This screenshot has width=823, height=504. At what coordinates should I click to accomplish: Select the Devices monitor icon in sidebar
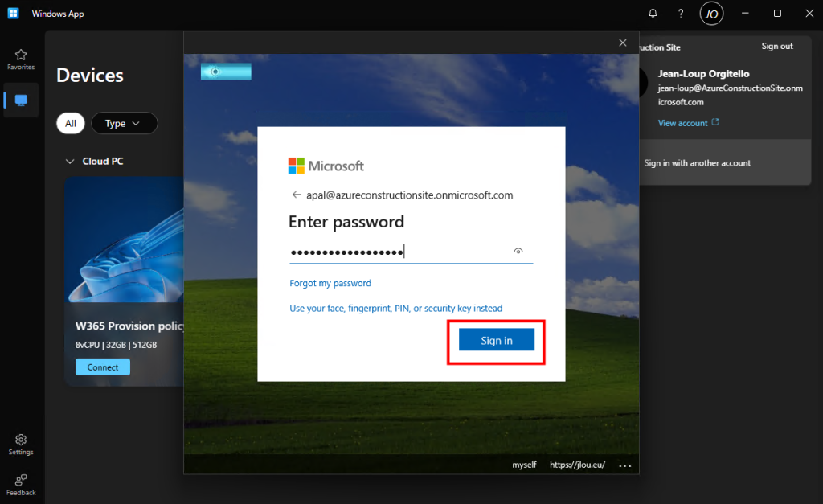coord(21,100)
